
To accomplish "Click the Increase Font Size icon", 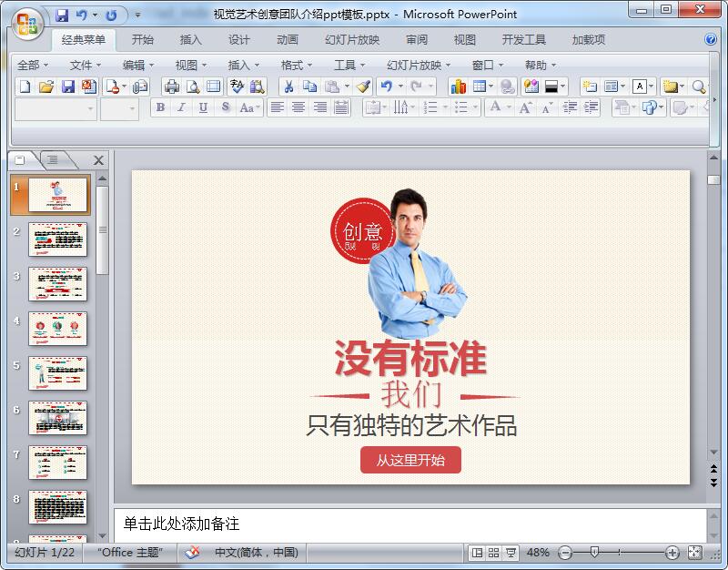I will 525,107.
